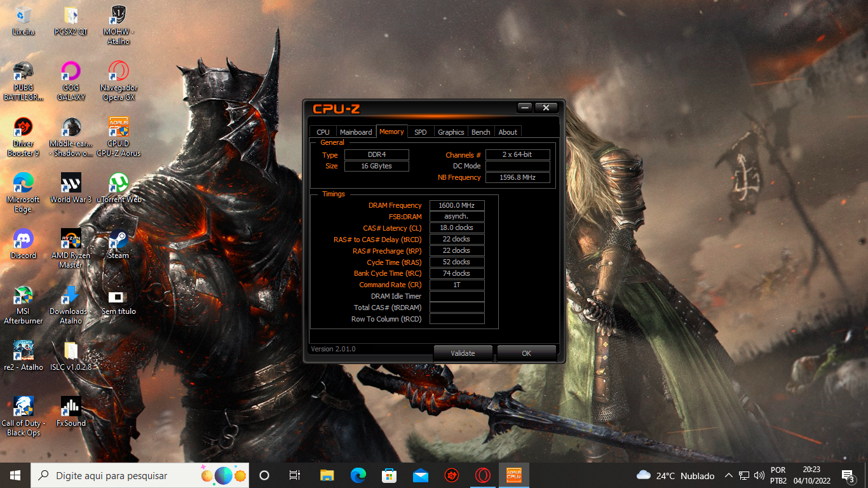Click the 1596.8 MHz NB Frequency value
Viewport: 868px width, 488px height.
[x=518, y=177]
